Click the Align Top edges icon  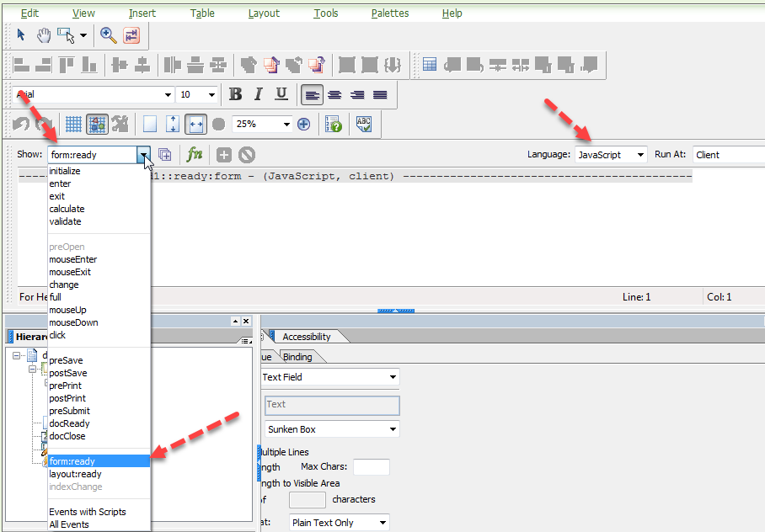(66, 64)
